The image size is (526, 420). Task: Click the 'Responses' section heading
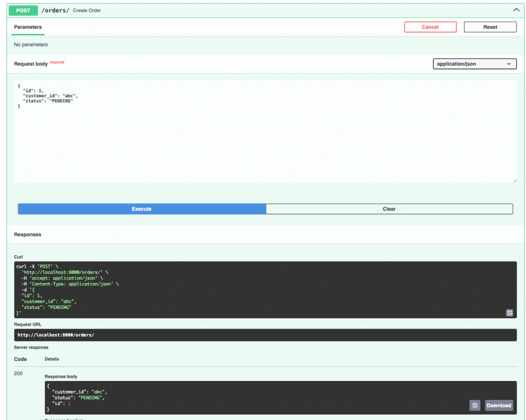[28, 234]
